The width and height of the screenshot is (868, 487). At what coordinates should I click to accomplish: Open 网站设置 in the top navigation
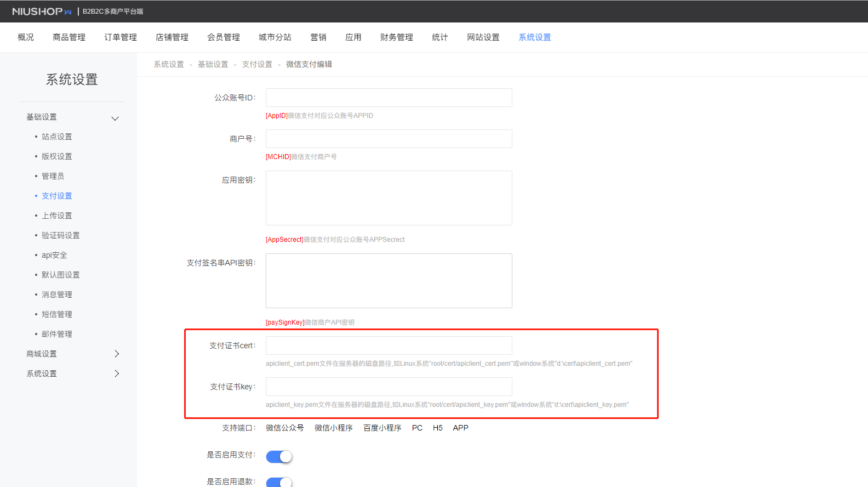pos(483,37)
